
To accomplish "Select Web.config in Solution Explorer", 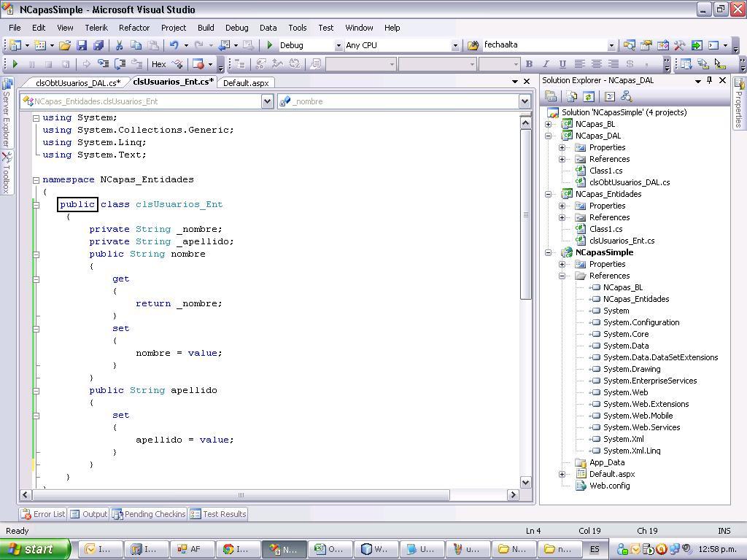I will pos(609,486).
